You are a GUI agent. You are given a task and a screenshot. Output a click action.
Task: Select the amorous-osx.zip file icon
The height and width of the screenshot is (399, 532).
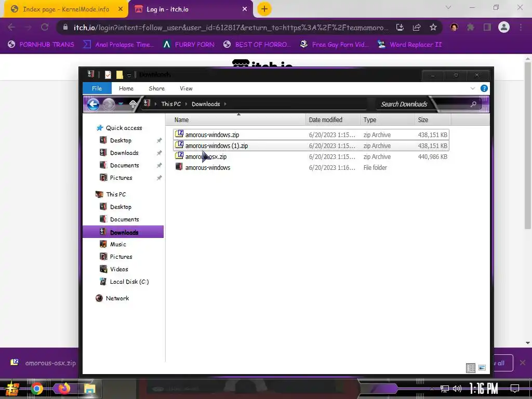(179, 156)
